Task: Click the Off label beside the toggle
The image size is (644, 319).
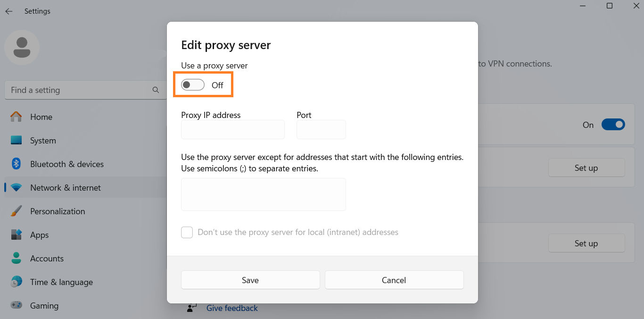Action: [x=217, y=85]
